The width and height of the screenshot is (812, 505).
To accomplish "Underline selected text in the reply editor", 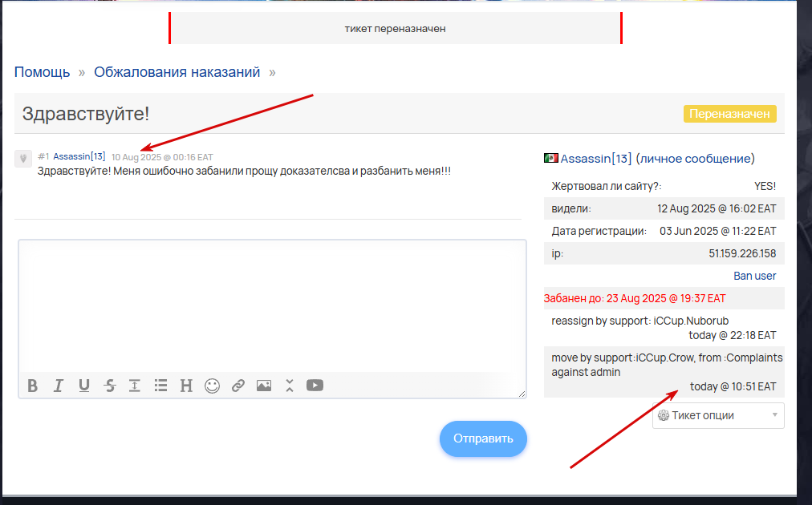I will coord(84,386).
